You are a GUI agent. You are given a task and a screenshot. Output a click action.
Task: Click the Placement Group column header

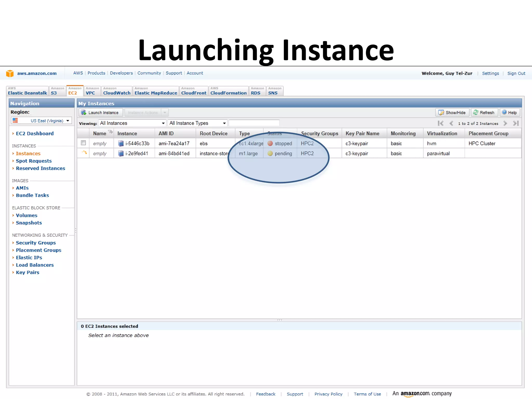(x=493, y=134)
